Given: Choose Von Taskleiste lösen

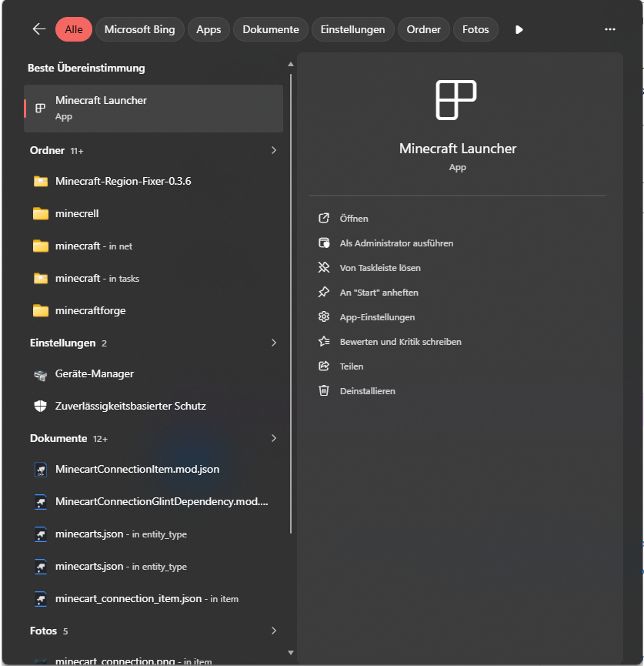Looking at the screenshot, I should (380, 268).
